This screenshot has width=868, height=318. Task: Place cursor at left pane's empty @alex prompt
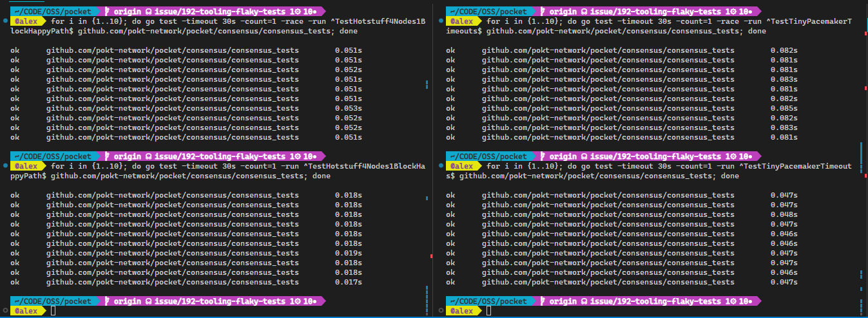coord(53,311)
